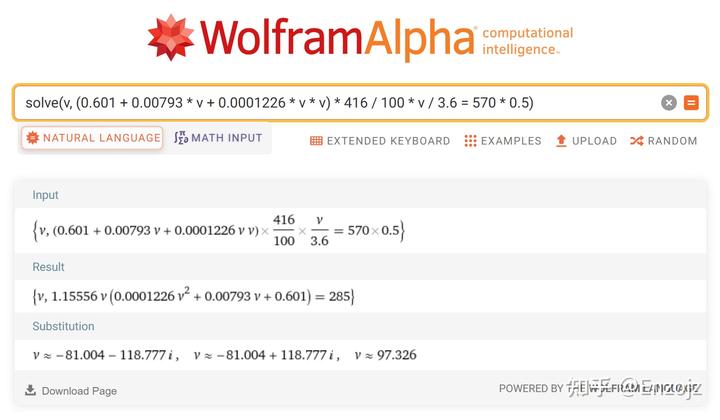Open the Examples link

[503, 141]
